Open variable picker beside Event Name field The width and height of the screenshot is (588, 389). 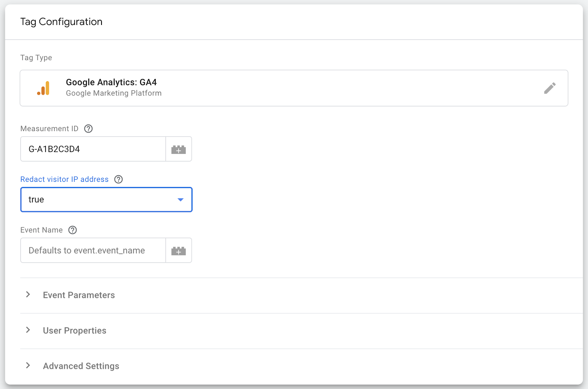click(x=179, y=251)
